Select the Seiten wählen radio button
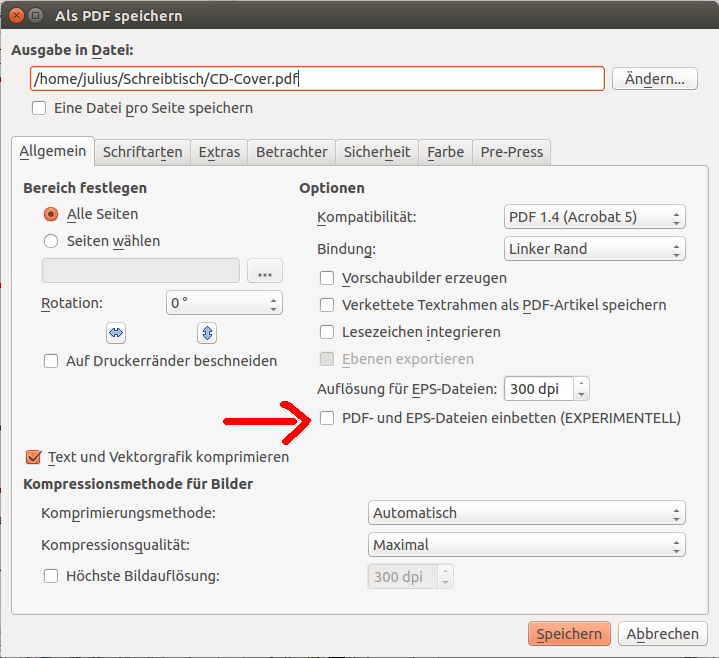This screenshot has height=658, width=719. coord(51,241)
